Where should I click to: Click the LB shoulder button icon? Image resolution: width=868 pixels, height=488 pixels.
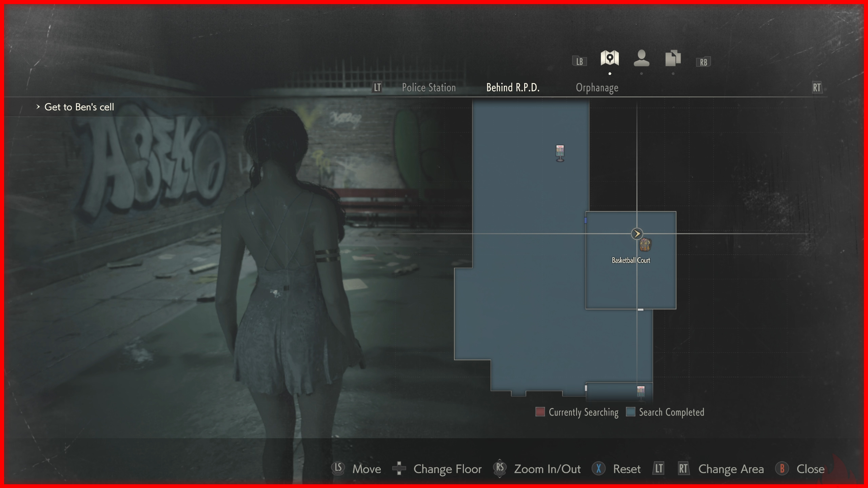(x=579, y=61)
